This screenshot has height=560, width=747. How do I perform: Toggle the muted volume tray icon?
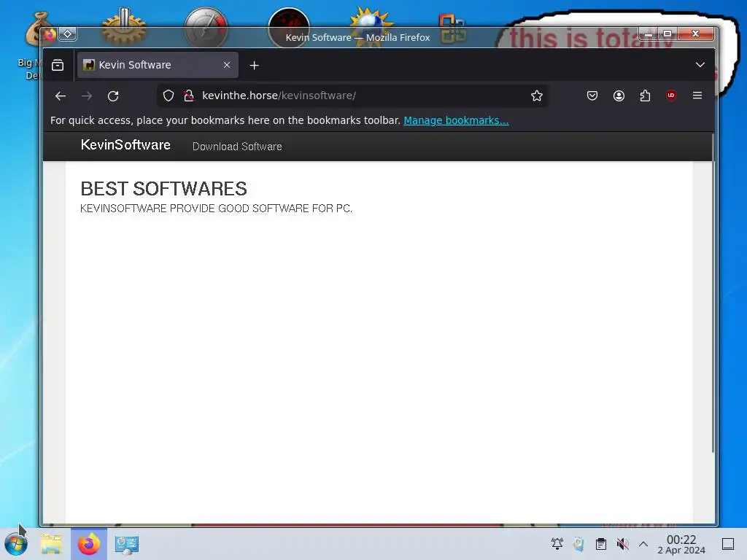622,543
